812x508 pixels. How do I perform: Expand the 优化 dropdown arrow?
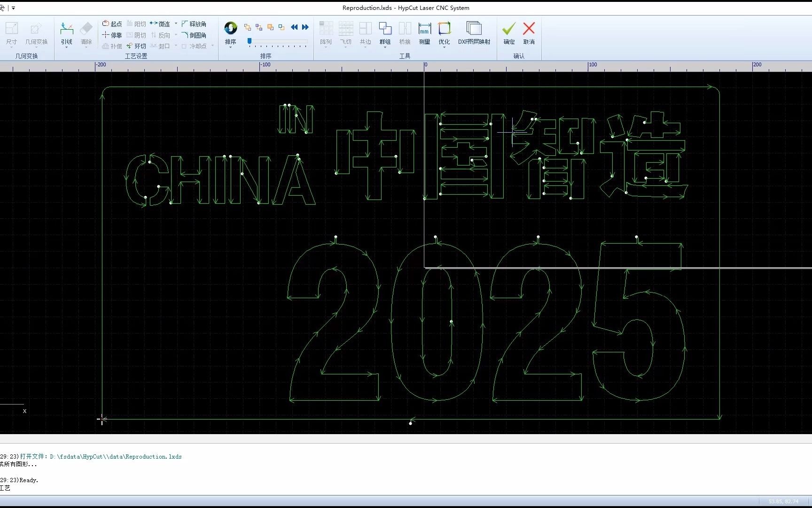pos(445,48)
